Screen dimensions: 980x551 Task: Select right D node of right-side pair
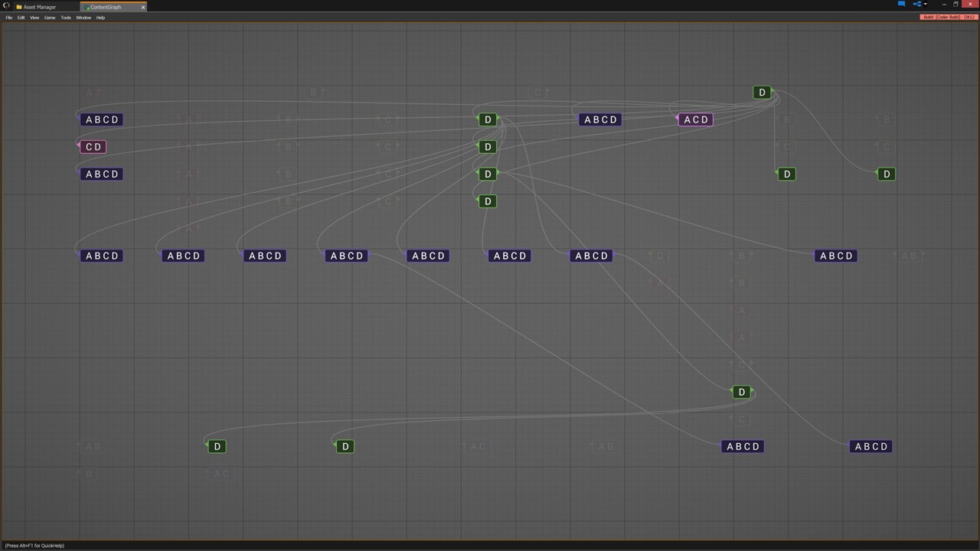[x=887, y=174]
